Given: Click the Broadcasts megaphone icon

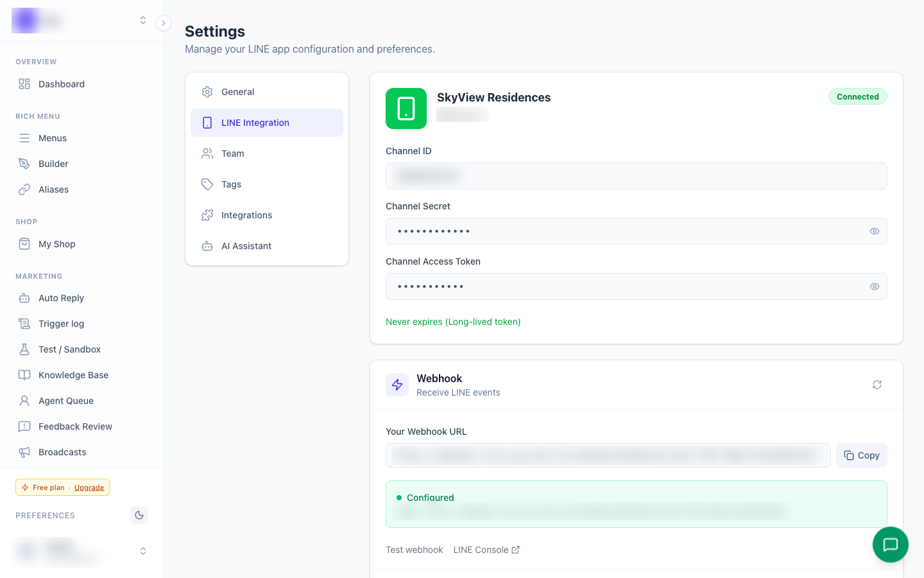Looking at the screenshot, I should pyautogui.click(x=24, y=452).
